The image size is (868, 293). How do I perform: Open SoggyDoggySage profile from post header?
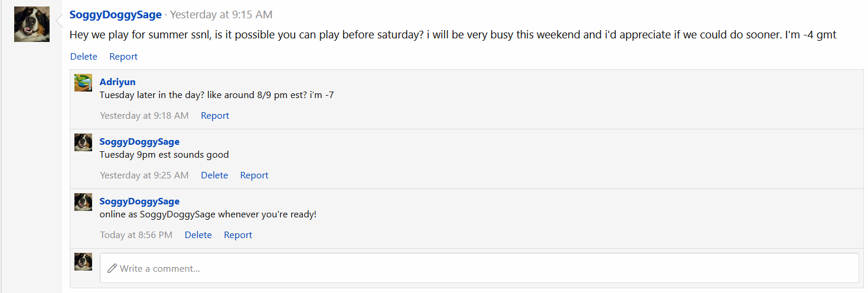pyautogui.click(x=115, y=15)
